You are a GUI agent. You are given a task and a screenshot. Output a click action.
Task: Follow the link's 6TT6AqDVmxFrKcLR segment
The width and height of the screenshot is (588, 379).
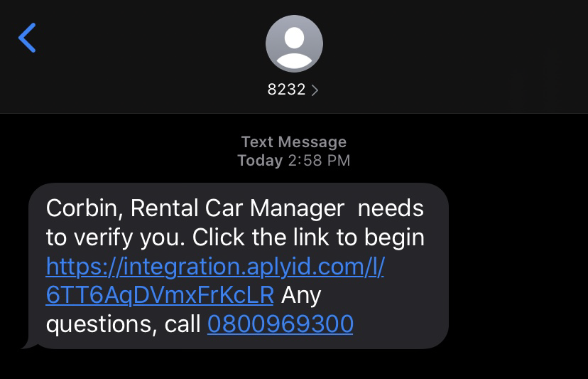160,295
